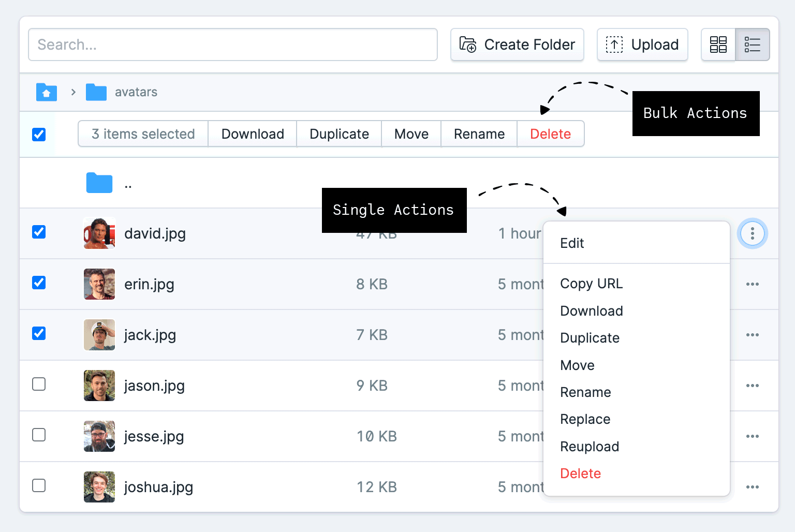Switch to grid view layout

coord(718,45)
